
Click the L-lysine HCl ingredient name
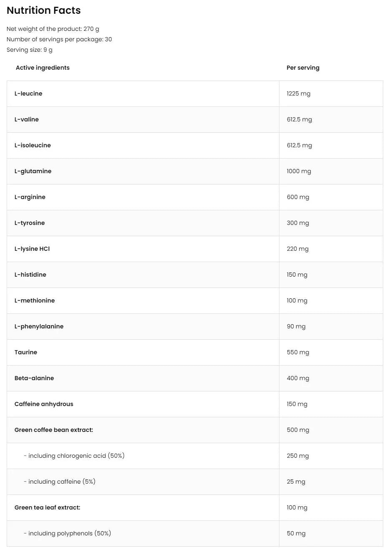pos(32,249)
